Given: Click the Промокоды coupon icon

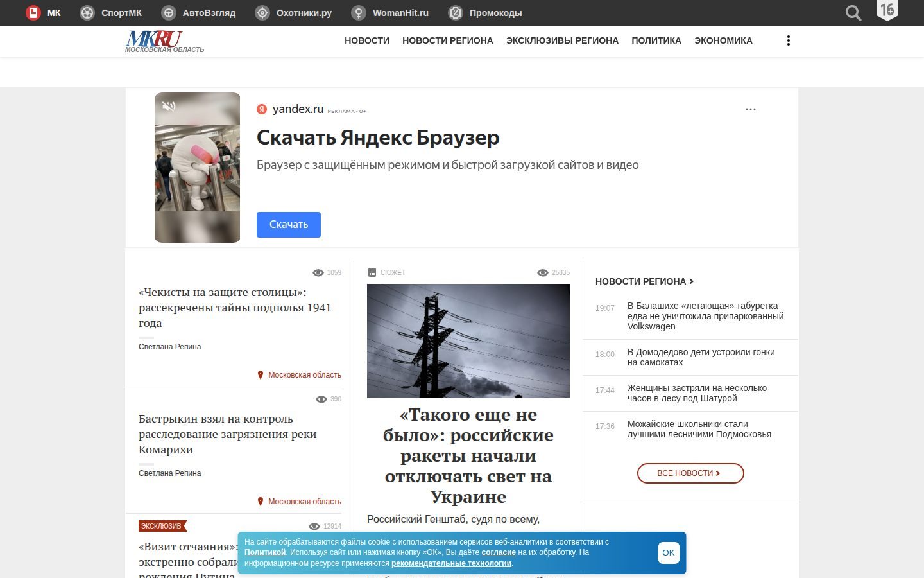Looking at the screenshot, I should tap(456, 13).
